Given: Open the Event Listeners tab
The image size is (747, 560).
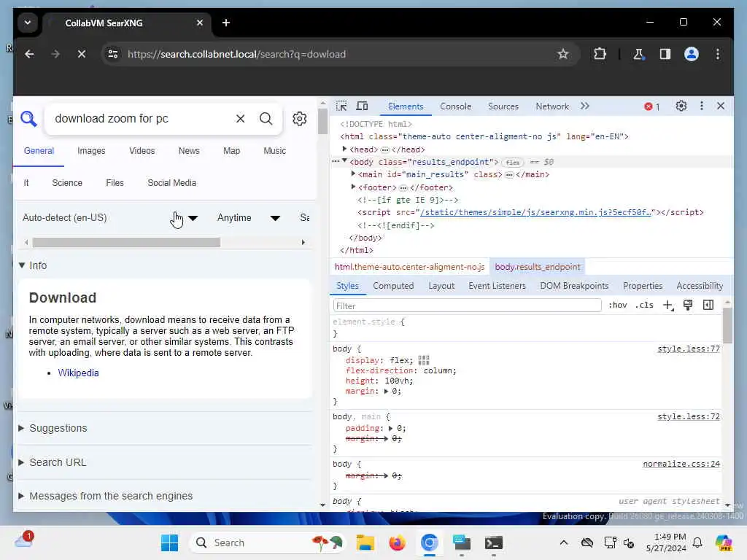Looking at the screenshot, I should pos(497,286).
